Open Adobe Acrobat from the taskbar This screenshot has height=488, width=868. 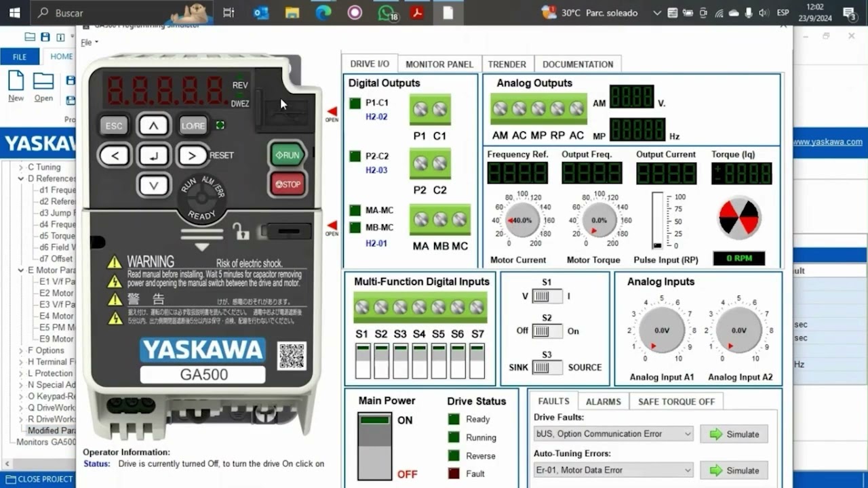point(417,13)
